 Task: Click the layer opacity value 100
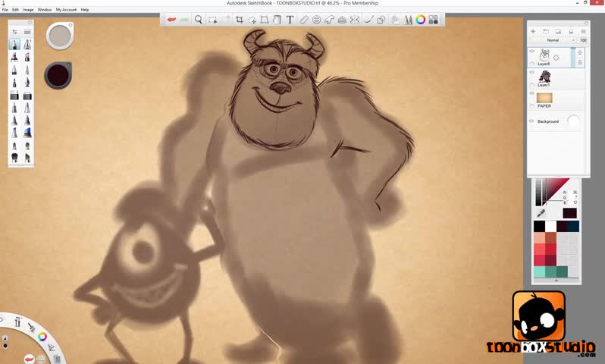(584, 40)
